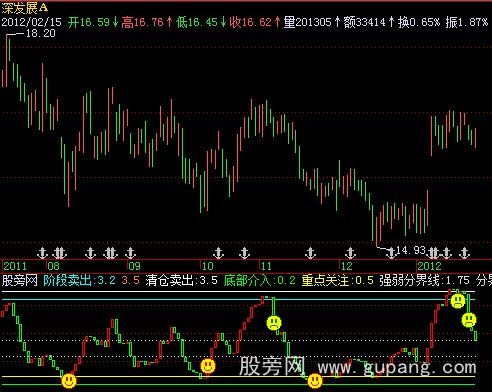The width and height of the screenshot is (492, 392).
Task: Click the 14.93 low price label
Action: (x=411, y=250)
